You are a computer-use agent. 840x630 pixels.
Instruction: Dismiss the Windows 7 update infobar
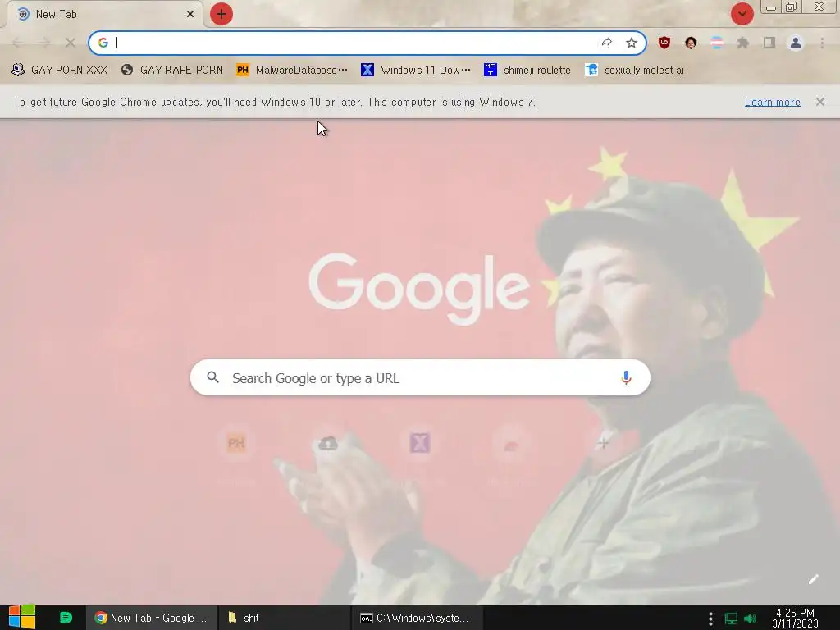pos(820,102)
